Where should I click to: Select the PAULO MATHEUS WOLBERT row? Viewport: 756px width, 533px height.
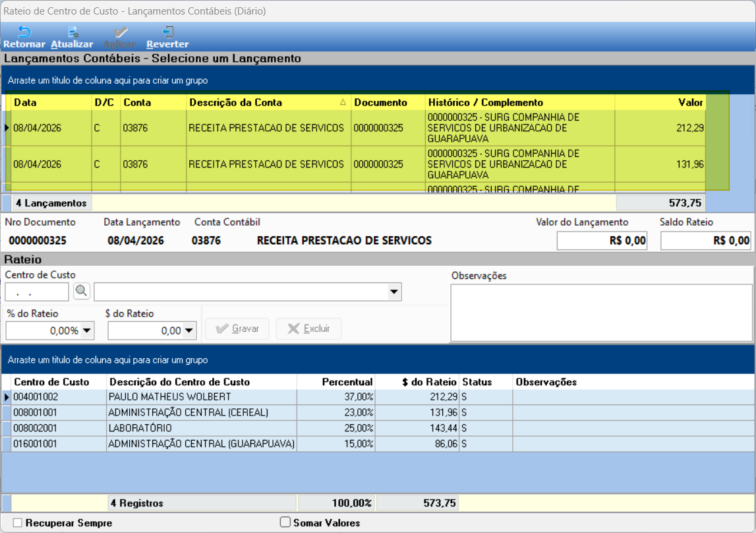(378, 397)
